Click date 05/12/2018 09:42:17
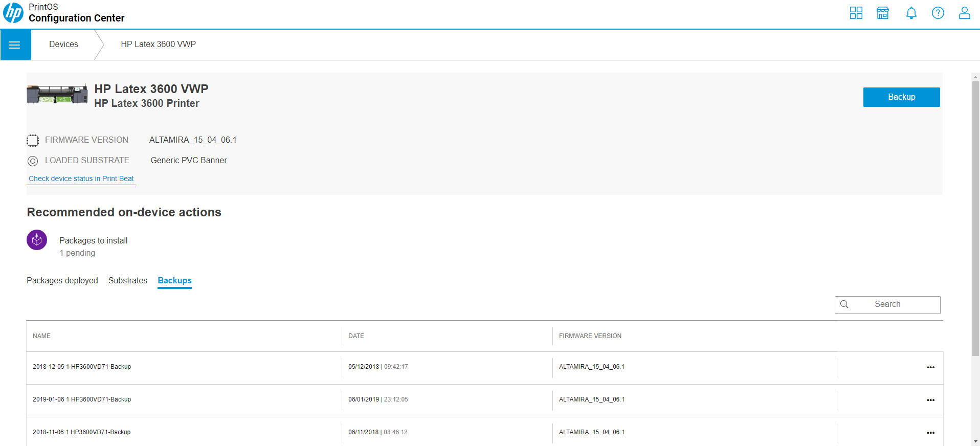This screenshot has width=980, height=447. pos(378,367)
